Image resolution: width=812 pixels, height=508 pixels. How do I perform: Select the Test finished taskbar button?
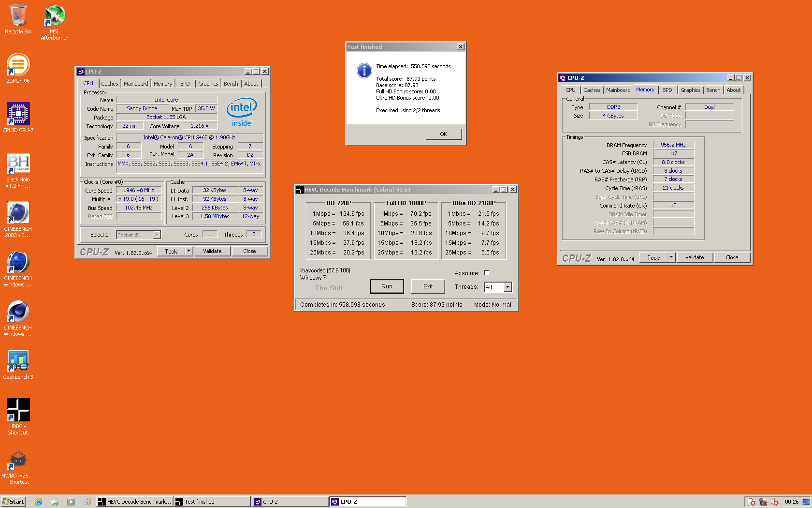coord(212,502)
